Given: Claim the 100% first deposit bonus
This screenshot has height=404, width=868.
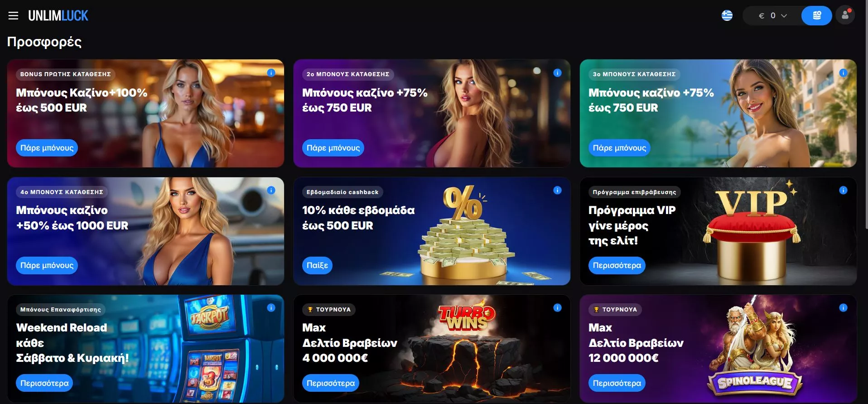Looking at the screenshot, I should pos(47,148).
